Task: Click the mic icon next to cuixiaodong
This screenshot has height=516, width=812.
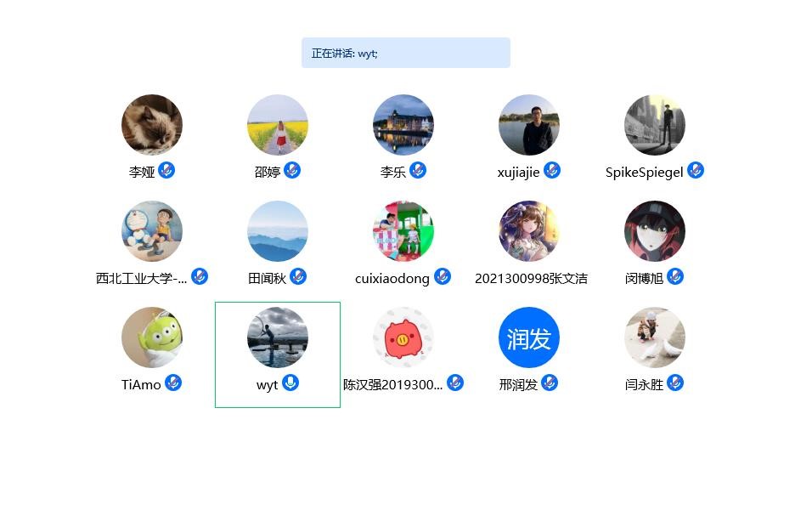Action: 443,276
